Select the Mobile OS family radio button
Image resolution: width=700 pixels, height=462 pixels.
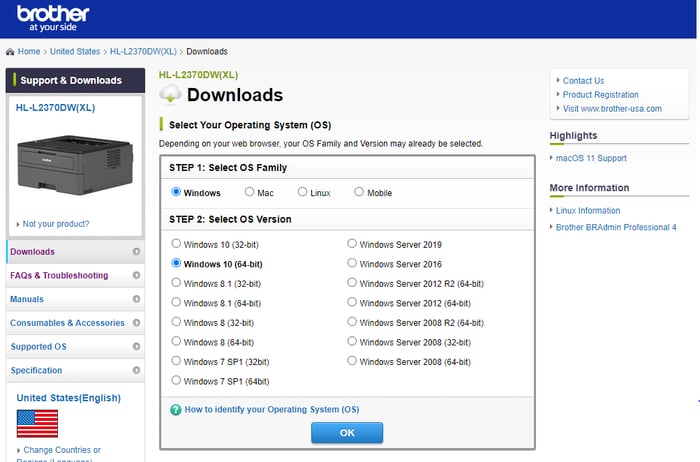point(359,192)
